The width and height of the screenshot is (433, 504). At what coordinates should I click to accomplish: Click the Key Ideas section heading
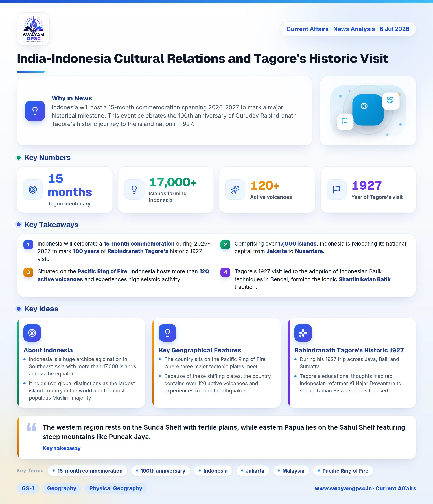pyautogui.click(x=41, y=309)
